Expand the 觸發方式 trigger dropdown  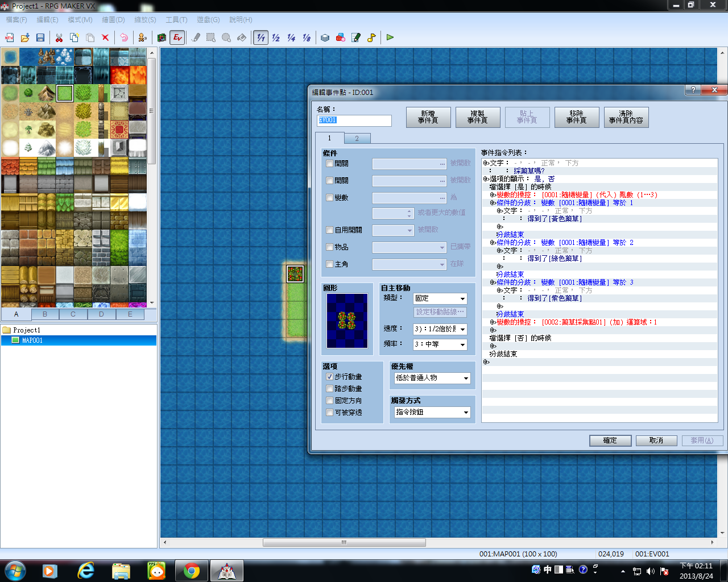point(432,412)
